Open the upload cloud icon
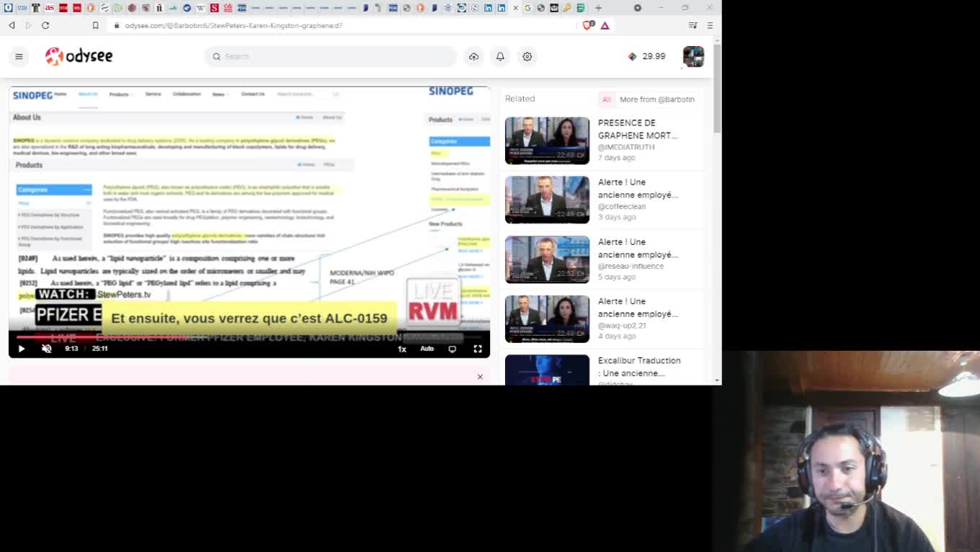This screenshot has width=980, height=552. point(473,56)
